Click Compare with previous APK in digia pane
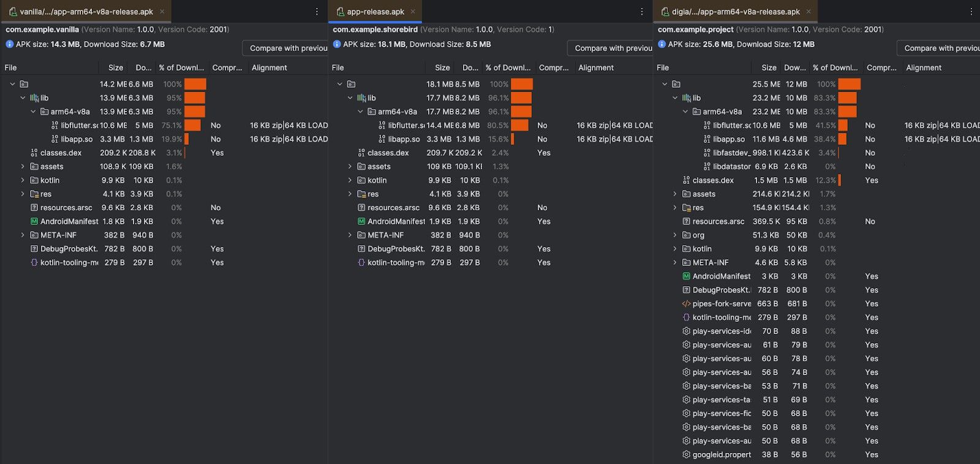Screen dimensions: 980x464 pyautogui.click(x=938, y=48)
